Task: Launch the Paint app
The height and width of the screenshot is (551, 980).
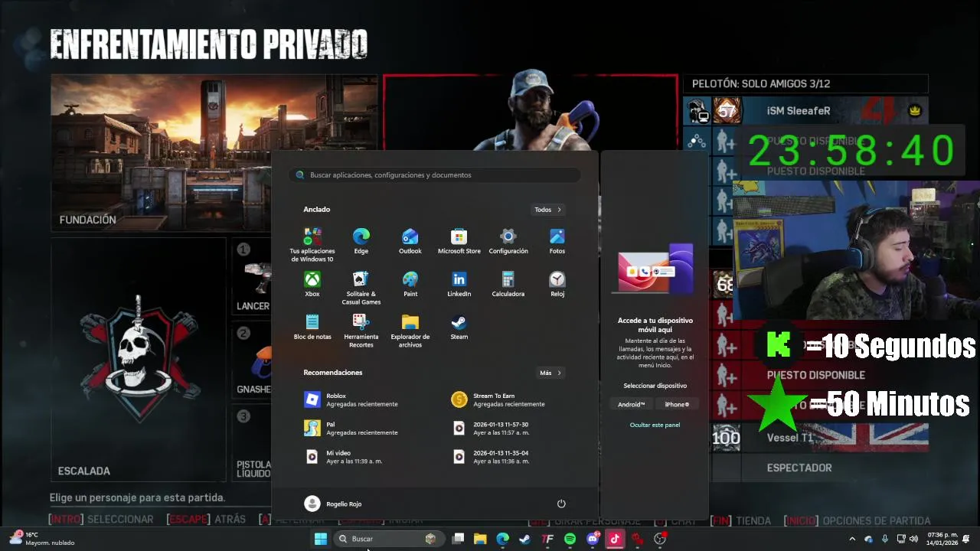Action: tap(410, 285)
